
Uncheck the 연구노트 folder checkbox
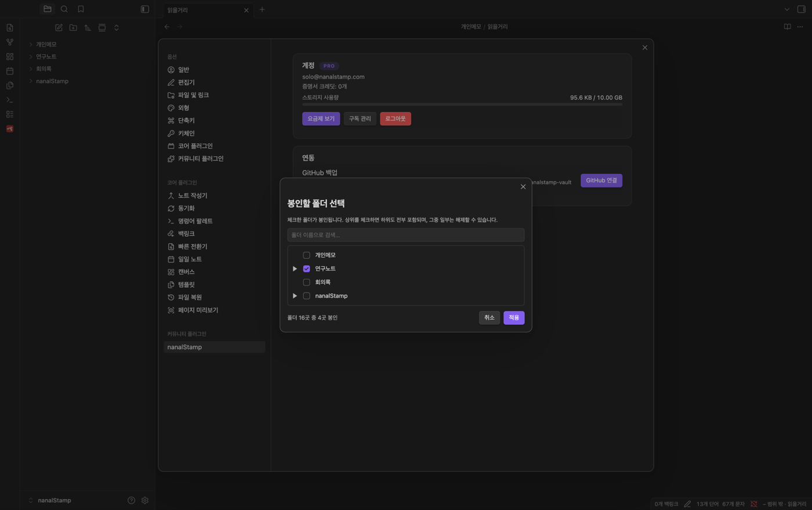pos(307,269)
